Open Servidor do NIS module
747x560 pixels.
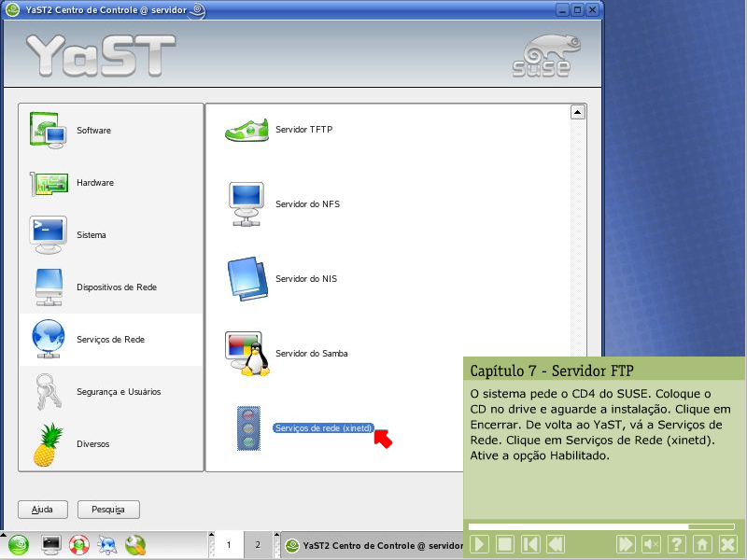tap(305, 279)
